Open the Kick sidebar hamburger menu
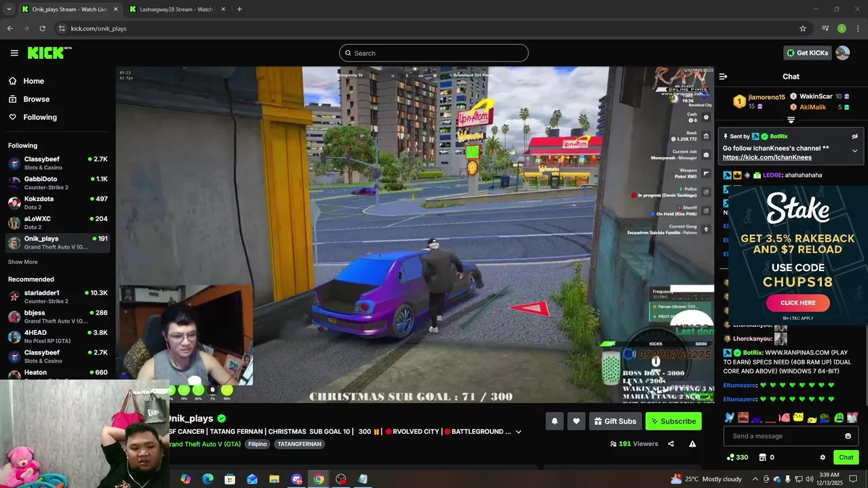Screen dimensions: 868x488 [x=14, y=53]
